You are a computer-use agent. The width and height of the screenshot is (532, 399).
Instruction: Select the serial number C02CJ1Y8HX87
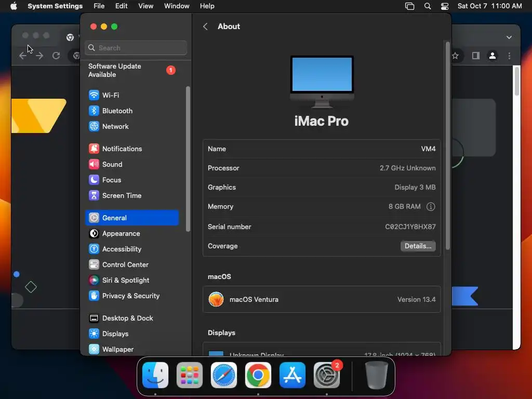[410, 227]
